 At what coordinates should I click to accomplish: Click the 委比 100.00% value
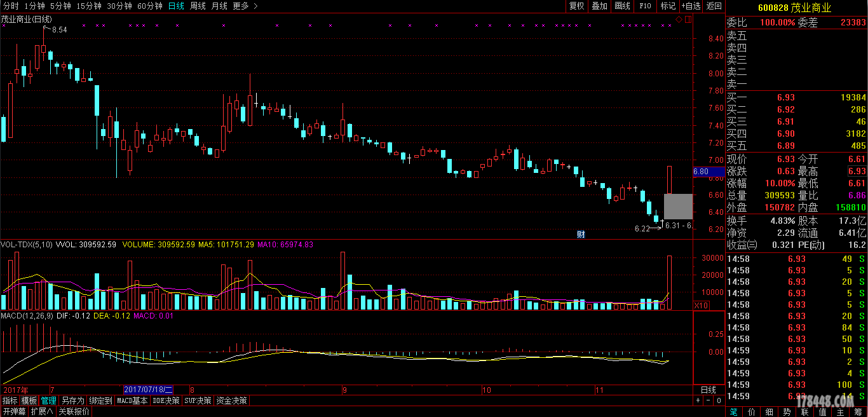(x=778, y=22)
